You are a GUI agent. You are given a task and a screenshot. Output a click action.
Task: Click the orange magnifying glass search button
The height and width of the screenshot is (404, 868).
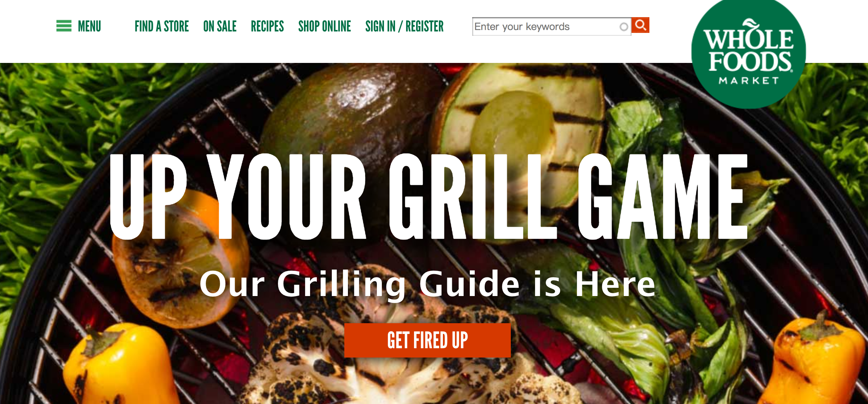point(640,25)
